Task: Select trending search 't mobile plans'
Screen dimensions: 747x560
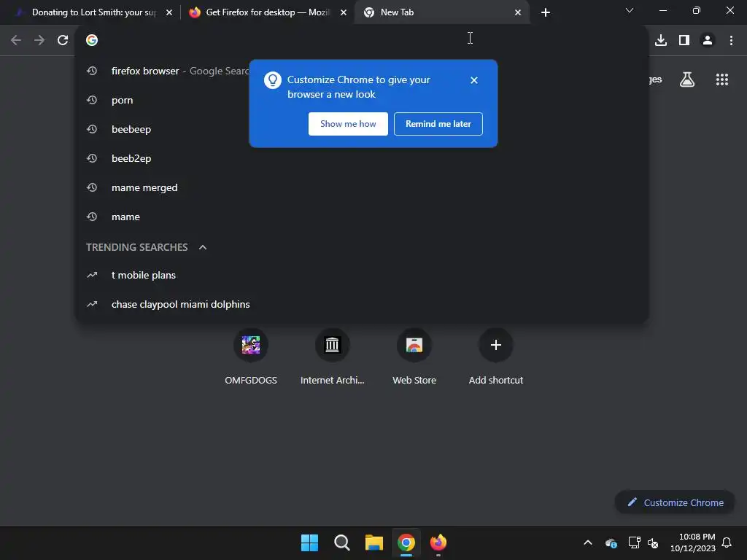Action: [362, 275]
